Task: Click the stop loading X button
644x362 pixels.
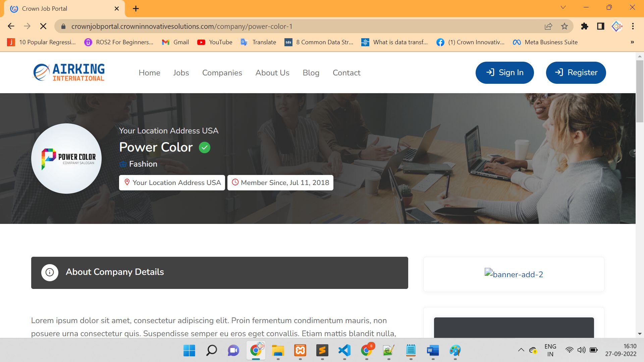Action: pyautogui.click(x=43, y=26)
